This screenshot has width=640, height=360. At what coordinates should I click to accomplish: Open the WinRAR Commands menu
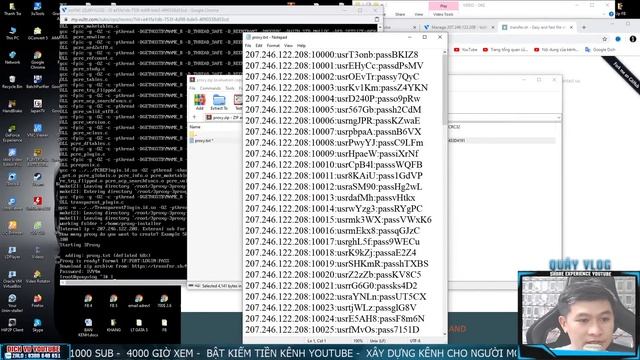(x=210, y=88)
